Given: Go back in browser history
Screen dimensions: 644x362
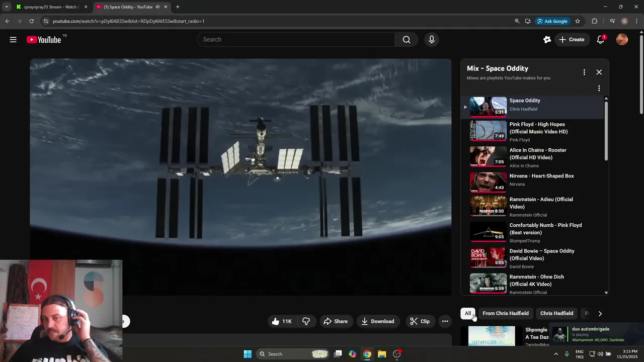Looking at the screenshot, I should [7, 21].
